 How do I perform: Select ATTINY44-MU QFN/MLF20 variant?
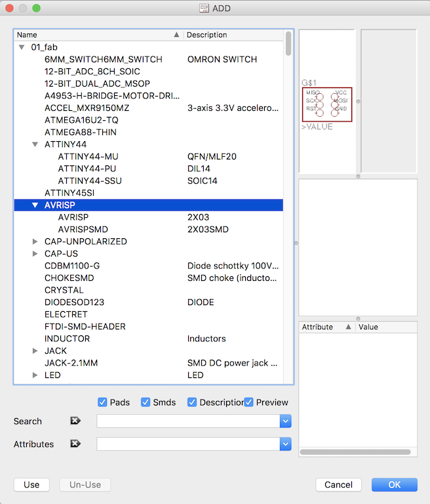pos(148,157)
